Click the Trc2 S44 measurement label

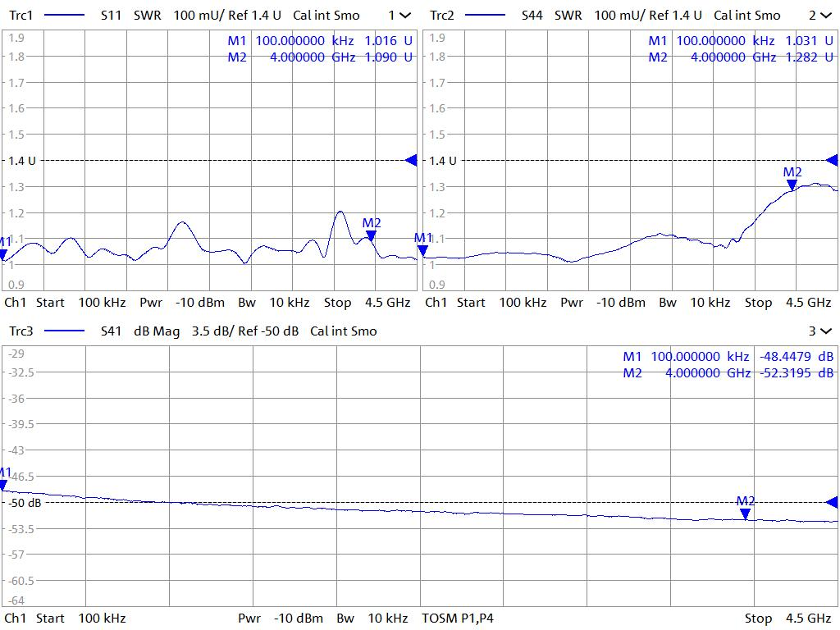pyautogui.click(x=532, y=16)
